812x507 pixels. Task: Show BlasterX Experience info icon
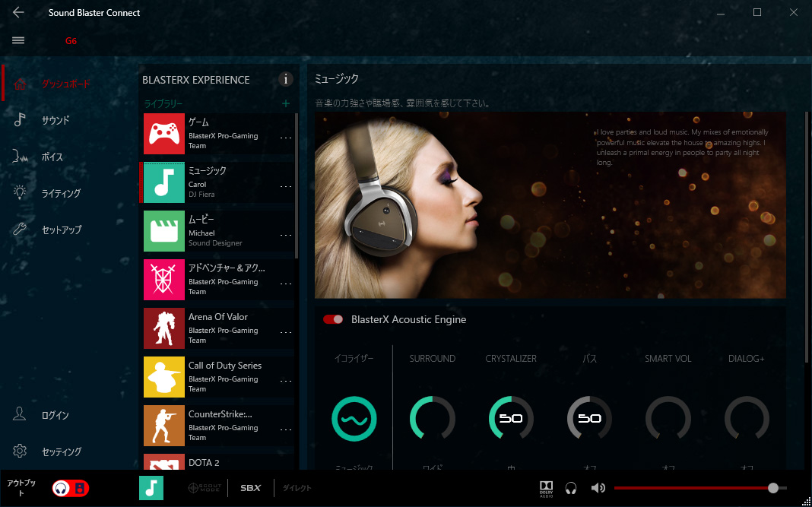(x=285, y=79)
